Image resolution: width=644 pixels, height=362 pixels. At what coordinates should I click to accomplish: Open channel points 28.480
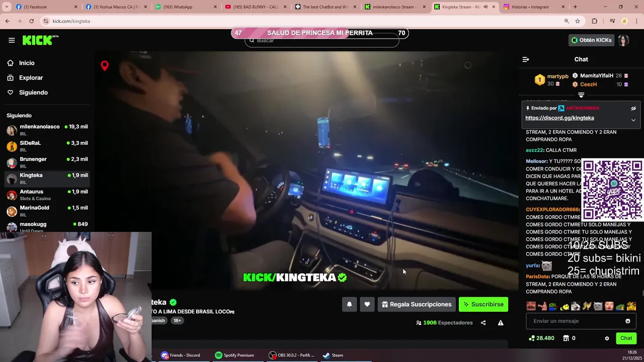click(541, 338)
